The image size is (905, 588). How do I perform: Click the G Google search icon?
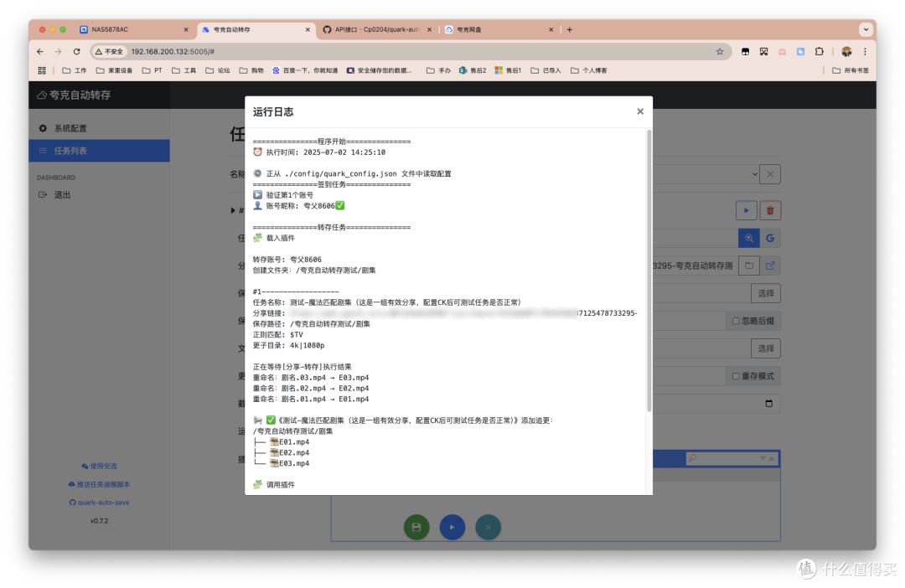point(771,238)
